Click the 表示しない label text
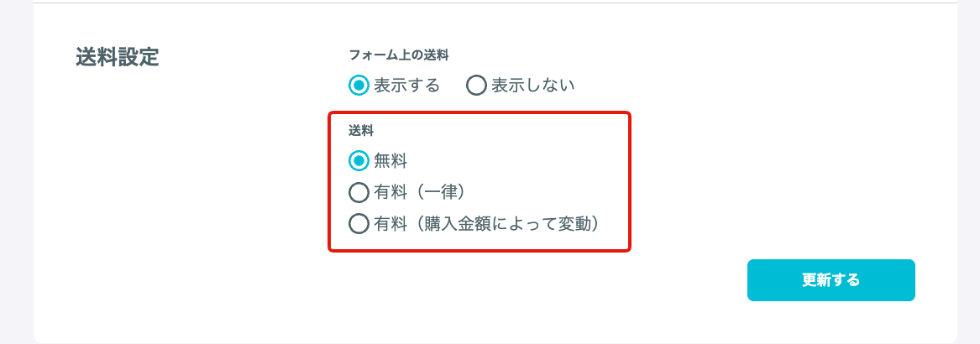 (532, 86)
